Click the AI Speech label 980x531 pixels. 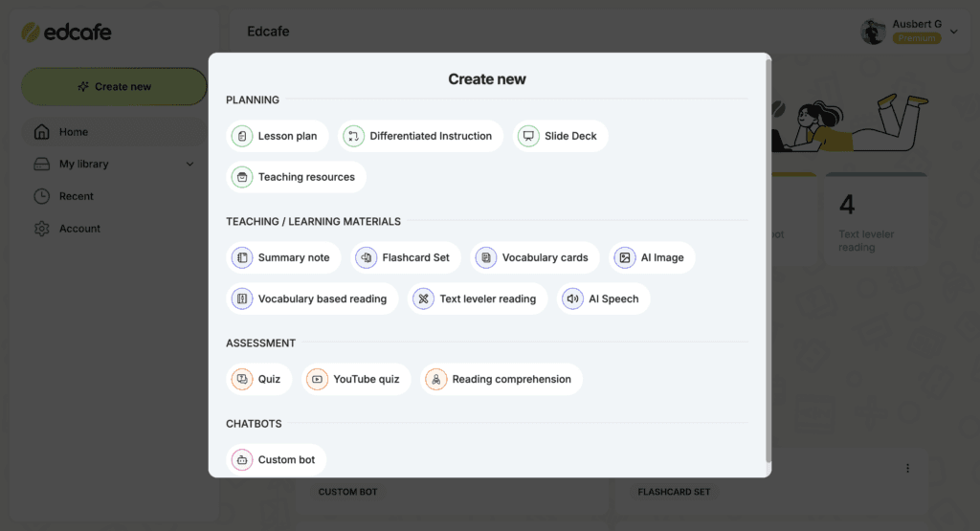point(613,299)
